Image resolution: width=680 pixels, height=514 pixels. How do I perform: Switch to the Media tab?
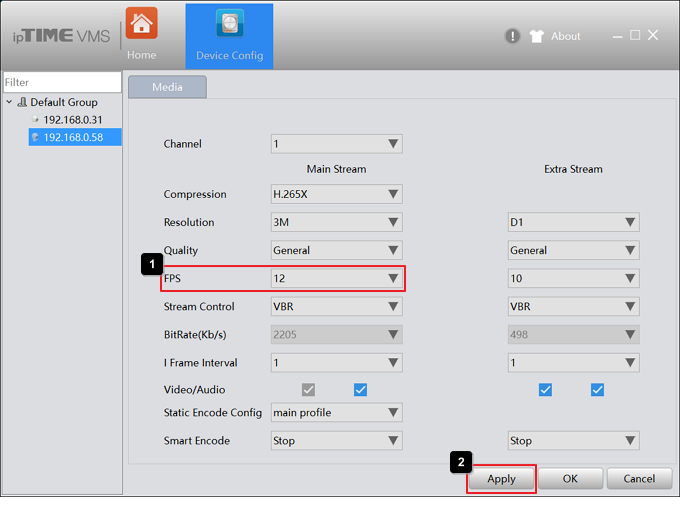pos(167,87)
